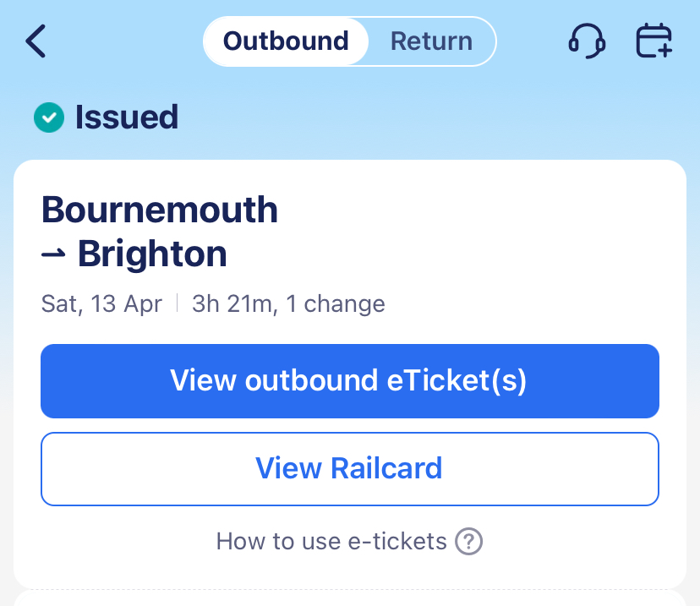Switch to the Return tab

[x=431, y=41]
